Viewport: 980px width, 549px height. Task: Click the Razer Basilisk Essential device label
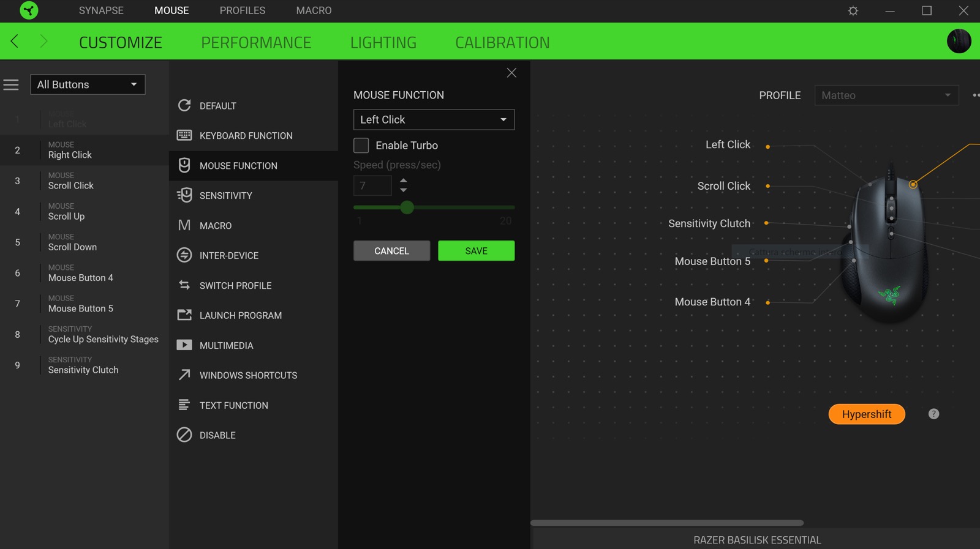point(757,540)
